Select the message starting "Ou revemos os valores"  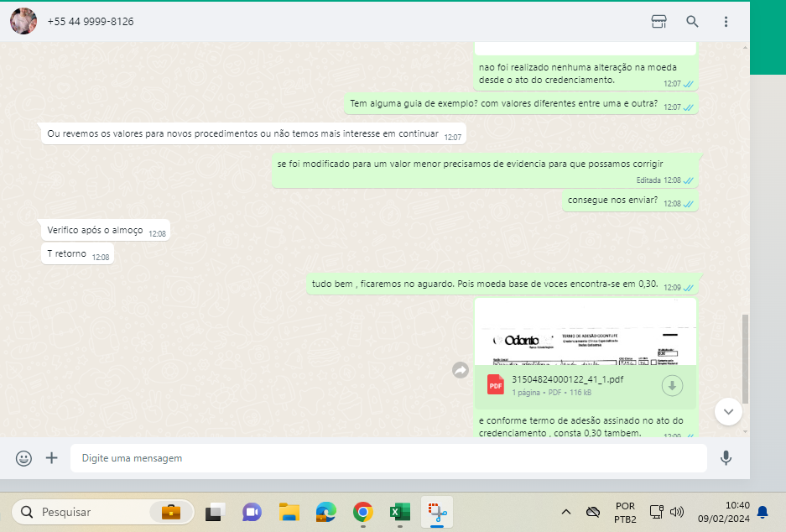coord(253,134)
